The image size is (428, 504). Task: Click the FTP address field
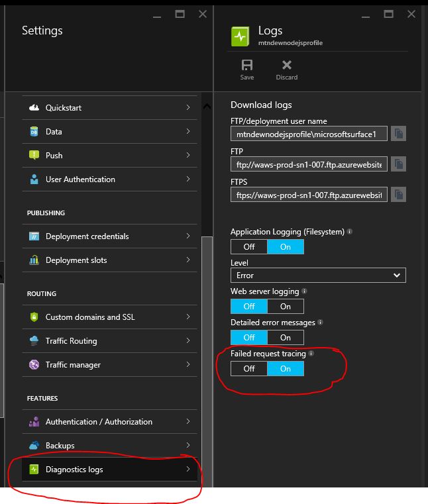(309, 164)
